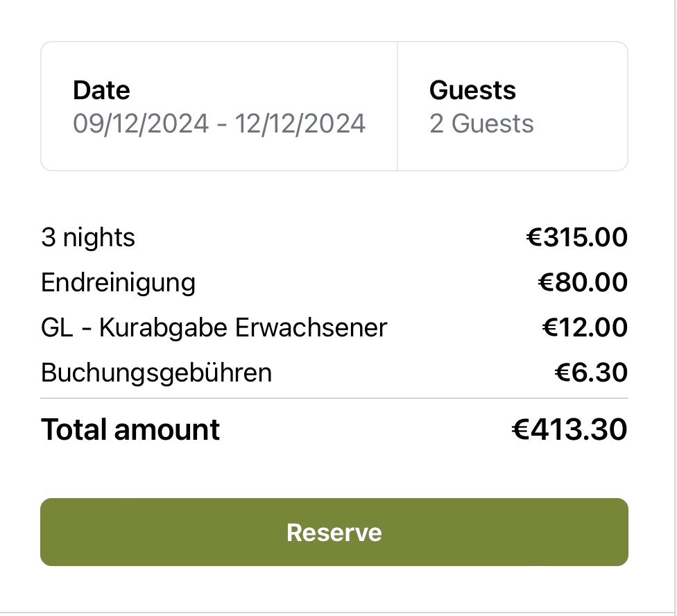Click the bold 'Date' heading
677x616 pixels.
[x=101, y=90]
